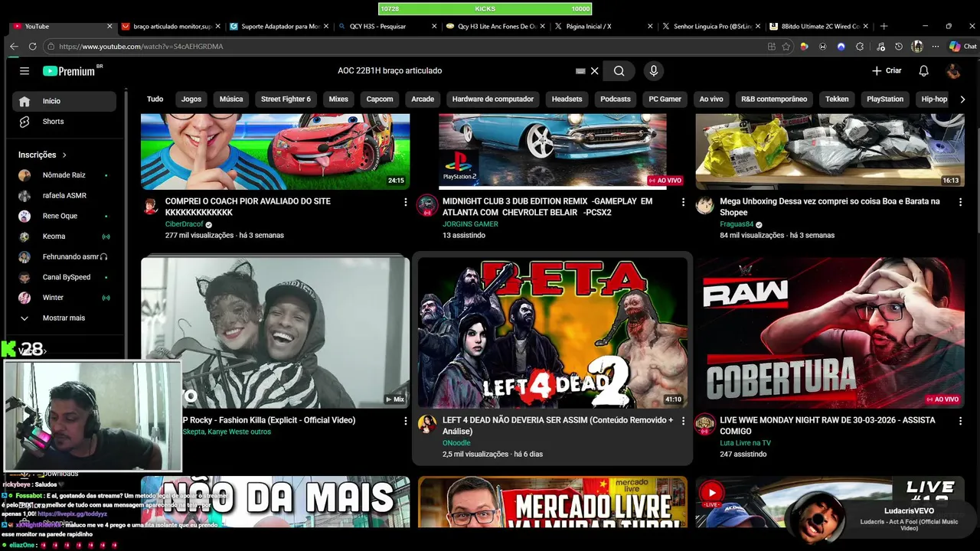The image size is (980, 551).
Task: Open Keoma live channel
Action: click(x=64, y=236)
